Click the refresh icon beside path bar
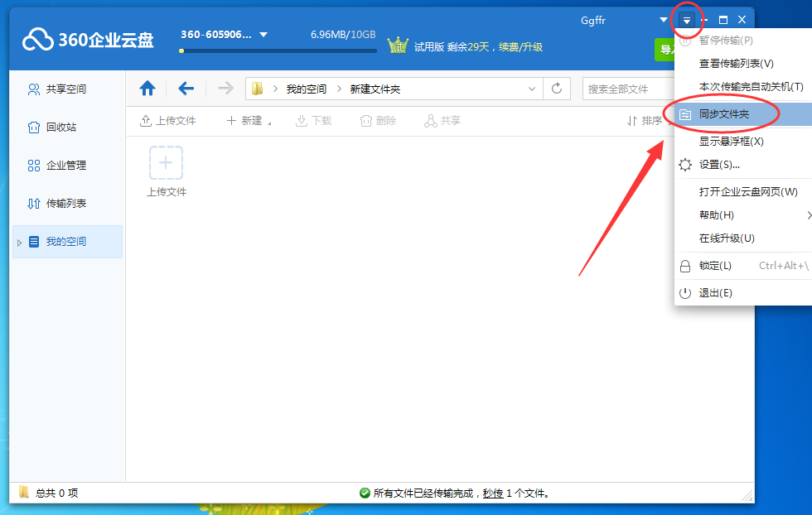Screen dimensions: 812x515 [x=557, y=89]
